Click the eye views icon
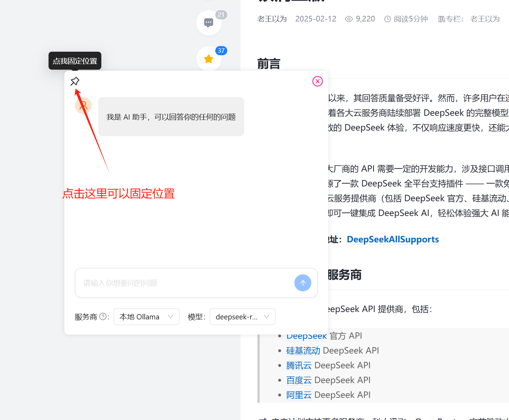The height and width of the screenshot is (420, 509). [x=349, y=19]
